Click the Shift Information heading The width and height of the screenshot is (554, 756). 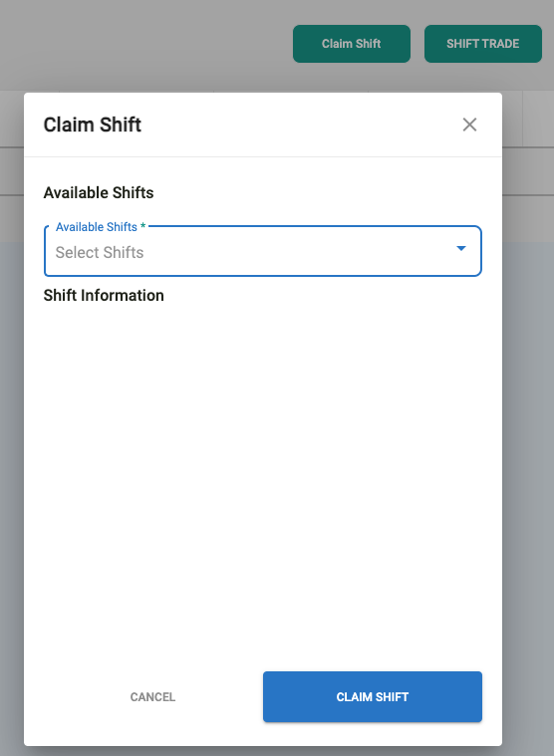point(104,295)
